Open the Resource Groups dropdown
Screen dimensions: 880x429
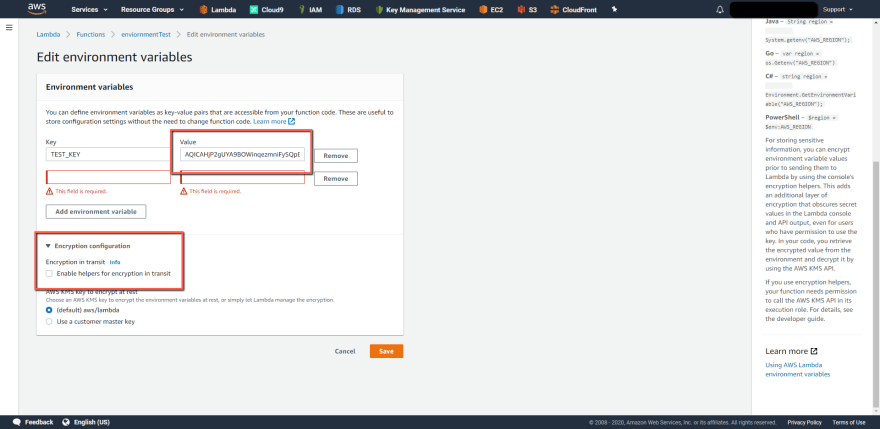152,10
